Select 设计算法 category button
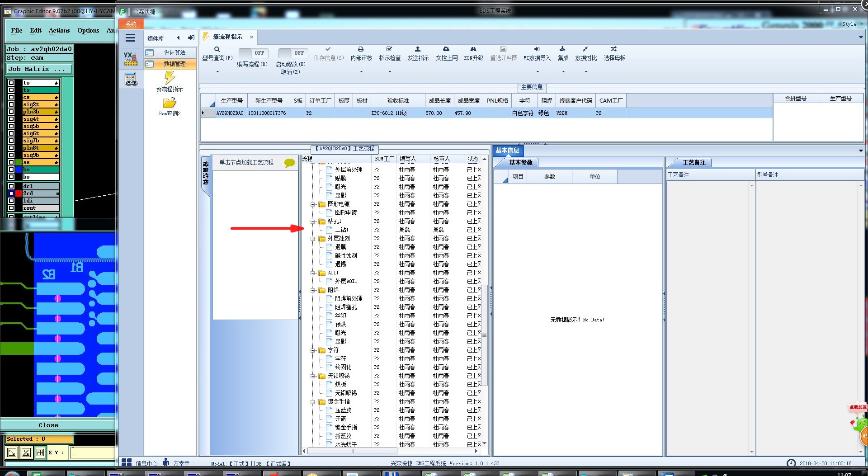The height and width of the screenshot is (476, 868). [x=170, y=52]
